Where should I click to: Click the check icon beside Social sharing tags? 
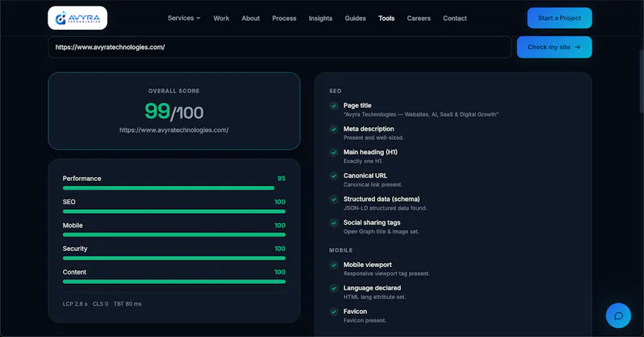(334, 223)
